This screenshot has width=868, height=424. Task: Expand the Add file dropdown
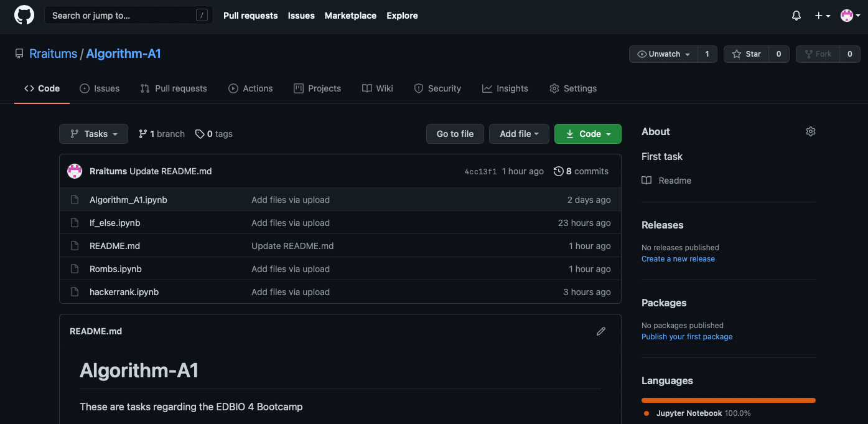[x=519, y=134]
